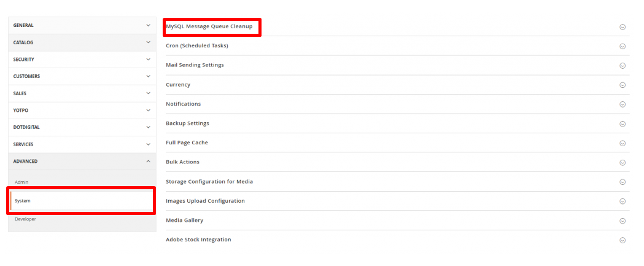Expand the Catalog sidebar section
Viewport: 644px width, 266px height.
click(x=82, y=42)
